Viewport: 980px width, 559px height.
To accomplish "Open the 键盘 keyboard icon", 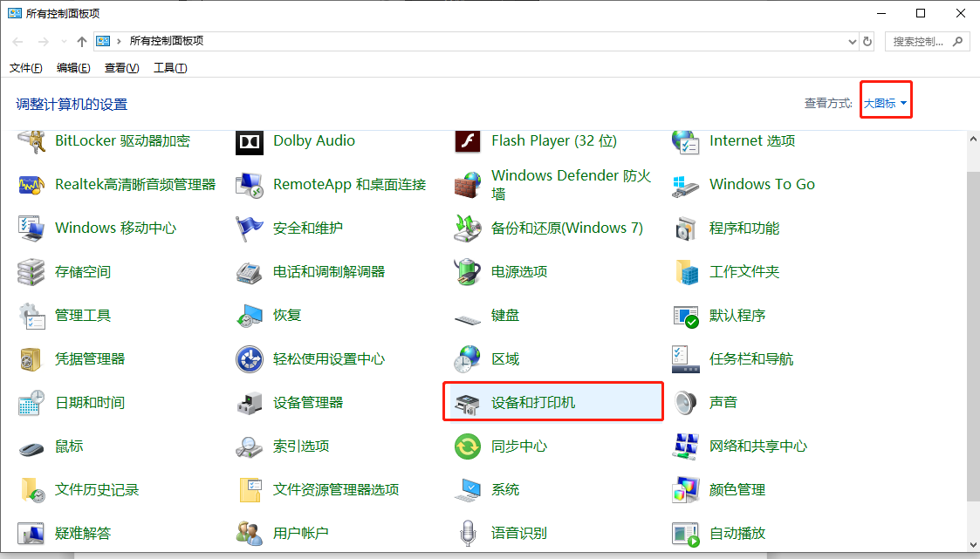I will point(467,319).
